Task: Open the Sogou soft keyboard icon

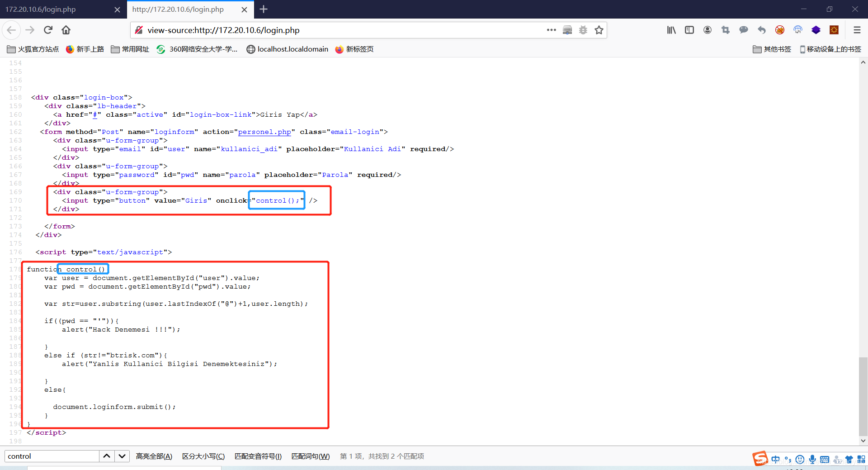Action: coord(825,460)
